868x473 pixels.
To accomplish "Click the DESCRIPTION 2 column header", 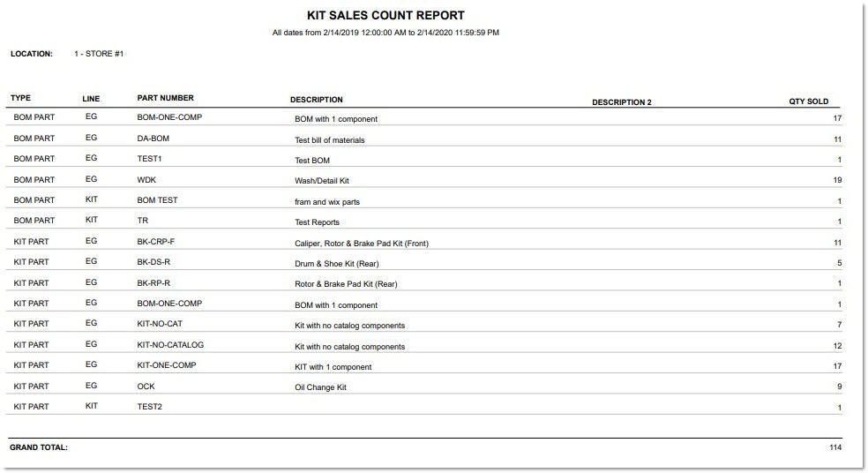I will tap(621, 102).
